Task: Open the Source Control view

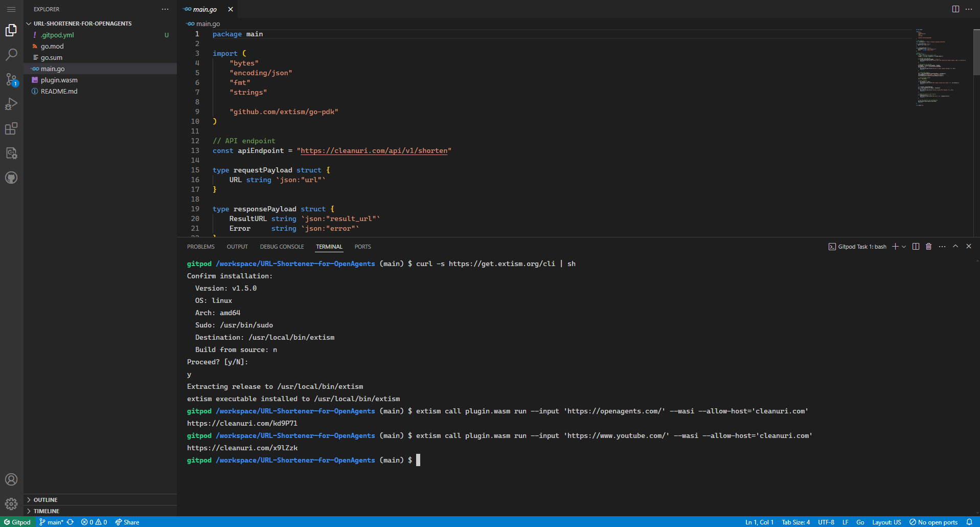Action: coord(11,79)
